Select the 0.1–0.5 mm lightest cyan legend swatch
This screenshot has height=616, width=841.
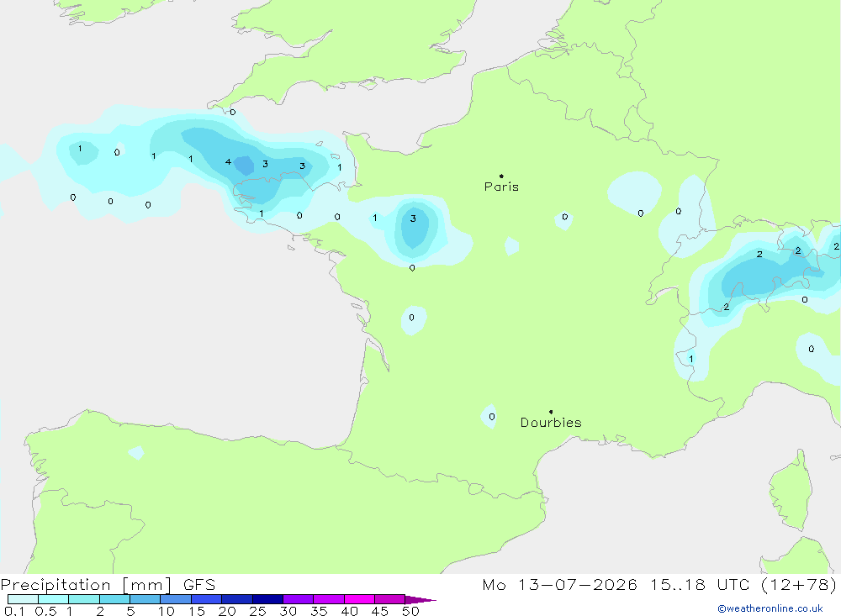point(23,599)
